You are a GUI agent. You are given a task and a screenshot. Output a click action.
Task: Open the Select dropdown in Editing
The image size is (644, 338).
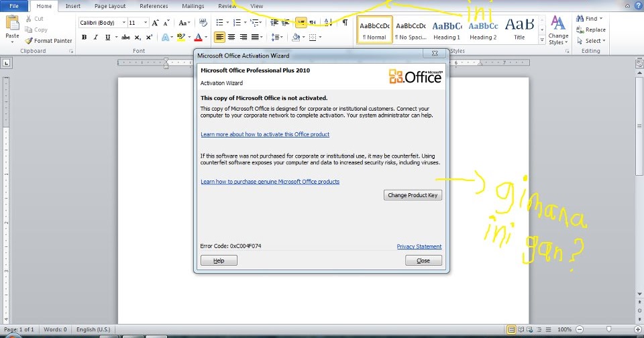click(x=591, y=41)
